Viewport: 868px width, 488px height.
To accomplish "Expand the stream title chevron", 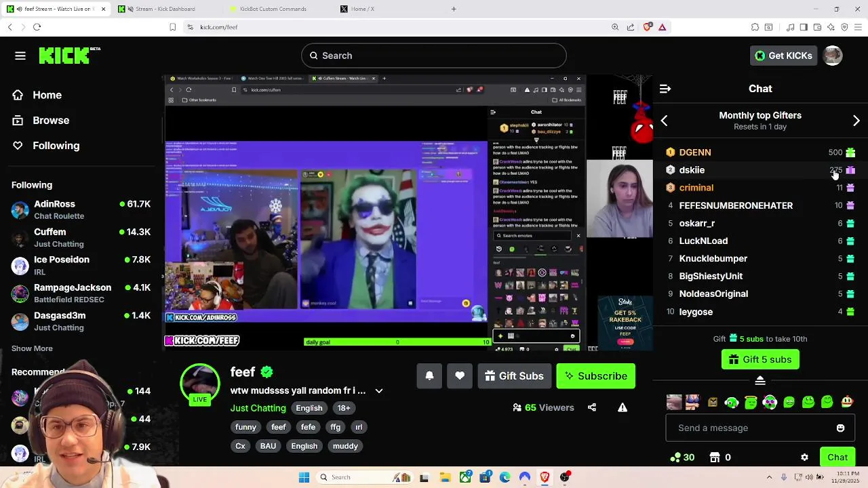I will pos(379,391).
